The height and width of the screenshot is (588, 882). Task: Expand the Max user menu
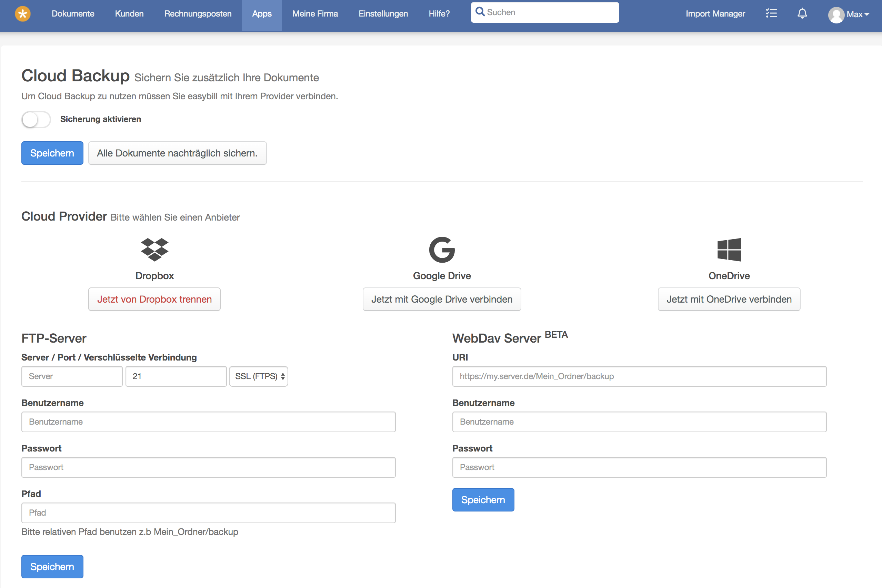point(858,14)
